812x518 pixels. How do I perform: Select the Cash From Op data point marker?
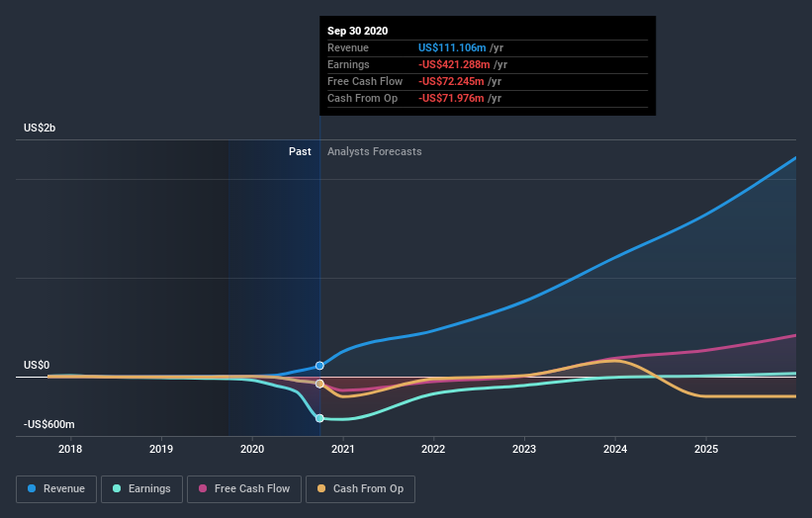click(319, 384)
